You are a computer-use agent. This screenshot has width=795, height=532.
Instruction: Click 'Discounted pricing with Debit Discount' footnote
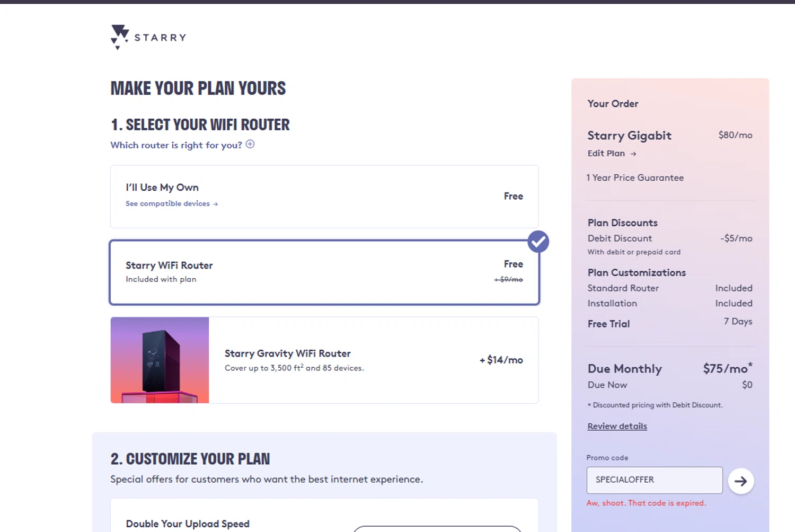point(655,405)
